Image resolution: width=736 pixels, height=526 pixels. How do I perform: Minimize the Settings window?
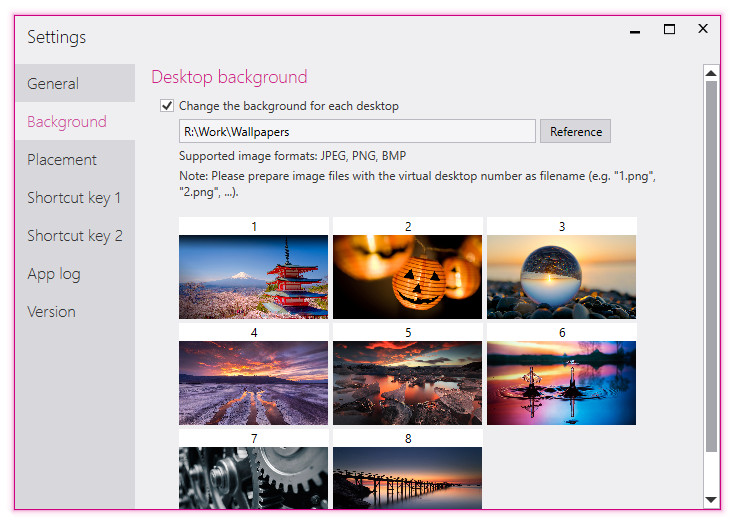click(x=635, y=31)
